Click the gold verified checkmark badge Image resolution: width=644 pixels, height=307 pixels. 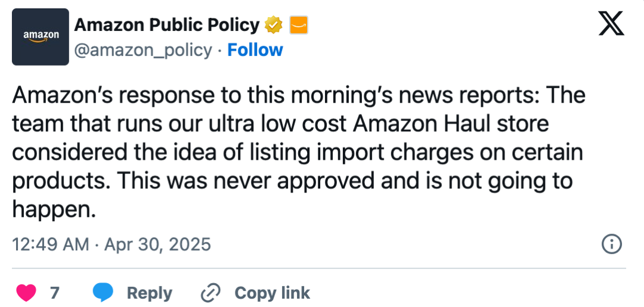[274, 26]
